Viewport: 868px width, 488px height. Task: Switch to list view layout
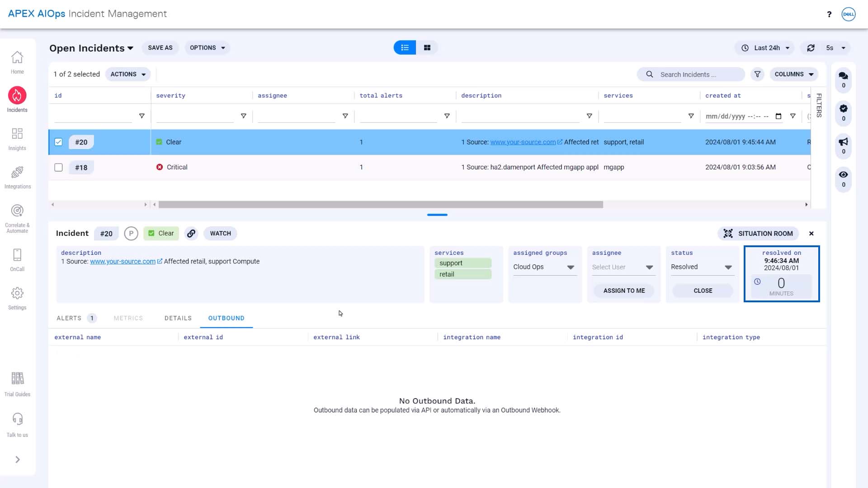tap(405, 47)
